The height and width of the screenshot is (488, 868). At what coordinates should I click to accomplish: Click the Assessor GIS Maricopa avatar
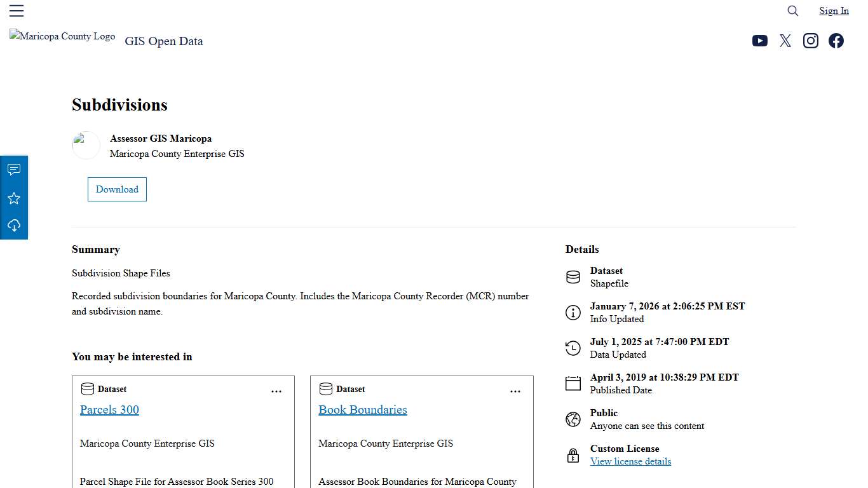86,146
